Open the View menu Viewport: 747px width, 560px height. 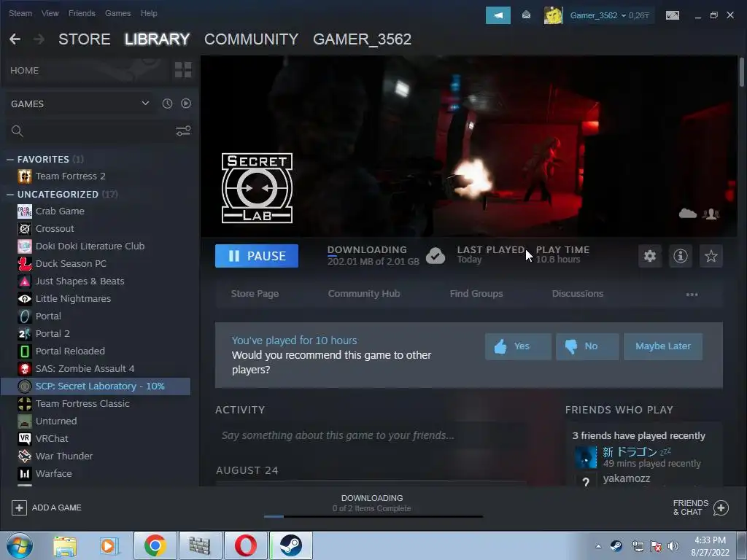pos(50,13)
